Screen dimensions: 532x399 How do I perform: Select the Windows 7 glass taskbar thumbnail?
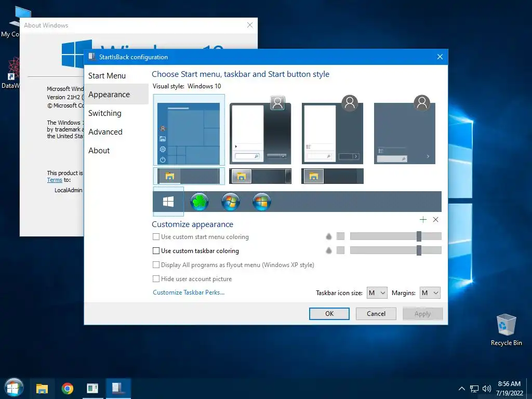(x=260, y=176)
